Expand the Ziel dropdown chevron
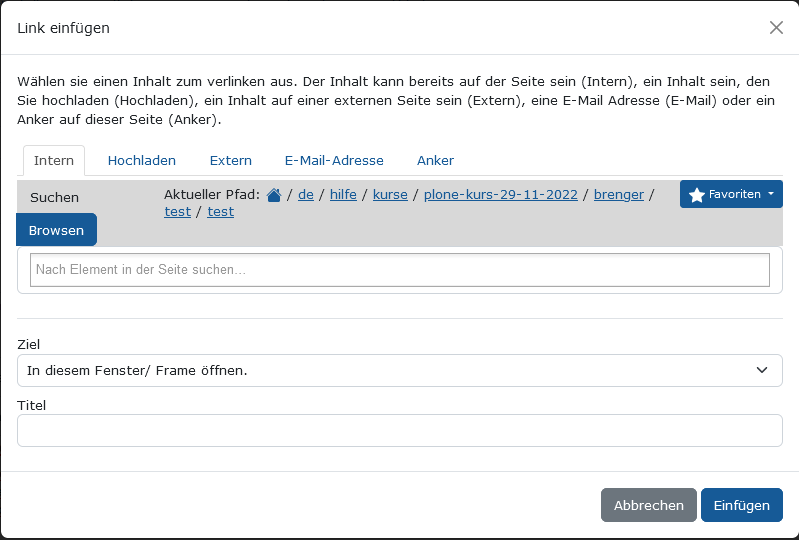799x540 pixels. [x=761, y=370]
